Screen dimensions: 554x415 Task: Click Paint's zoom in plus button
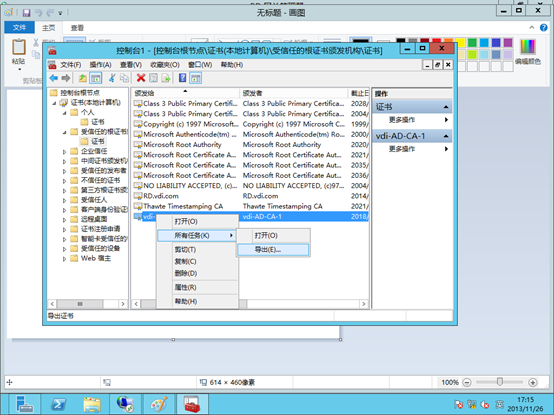coord(533,382)
